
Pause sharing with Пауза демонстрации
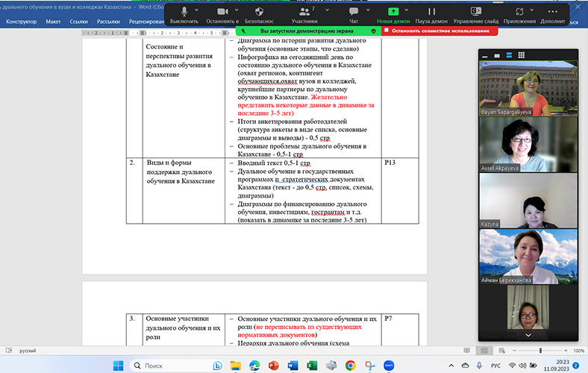click(x=431, y=14)
